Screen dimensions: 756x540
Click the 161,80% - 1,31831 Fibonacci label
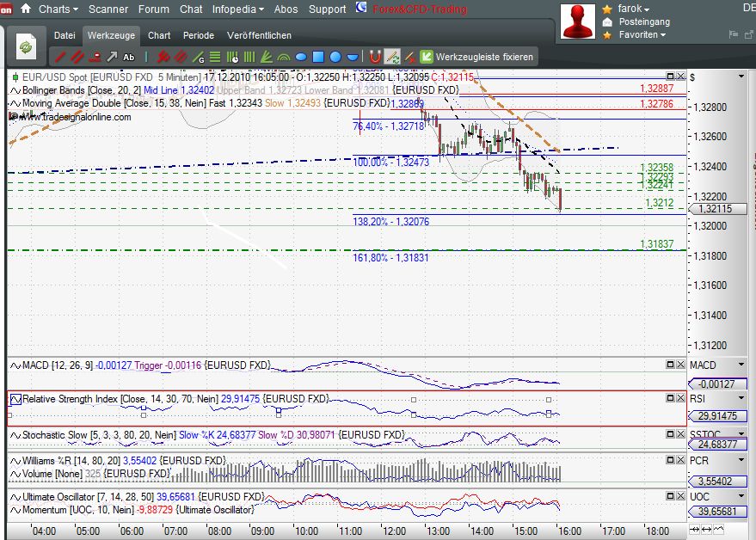(390, 257)
